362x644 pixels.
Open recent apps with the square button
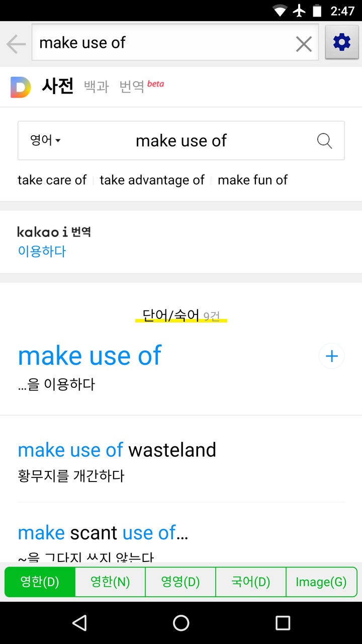tap(283, 623)
